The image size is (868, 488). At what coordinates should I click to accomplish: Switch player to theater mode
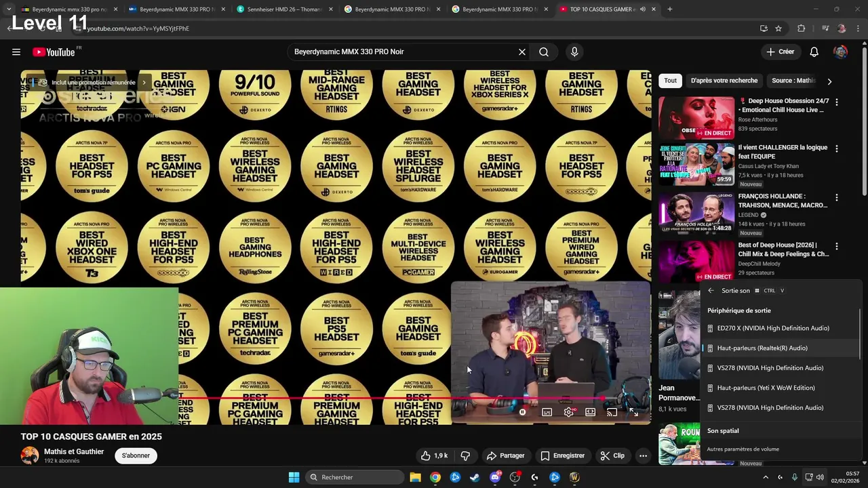590,411
